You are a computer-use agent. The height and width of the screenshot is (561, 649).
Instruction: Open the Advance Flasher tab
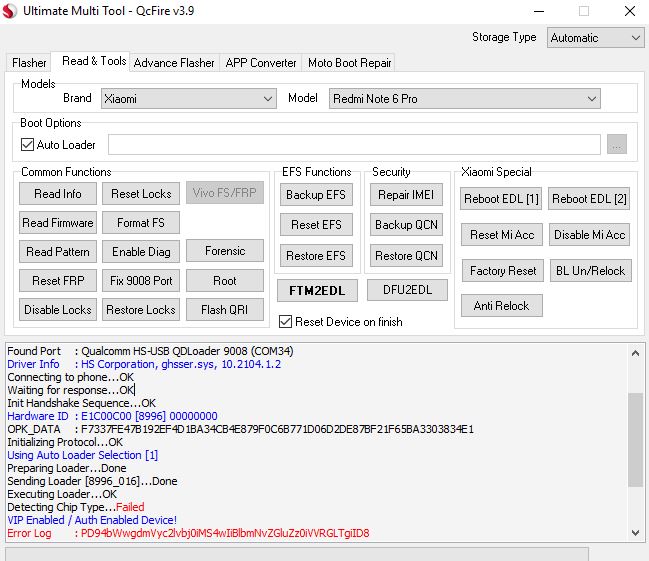[x=174, y=63]
